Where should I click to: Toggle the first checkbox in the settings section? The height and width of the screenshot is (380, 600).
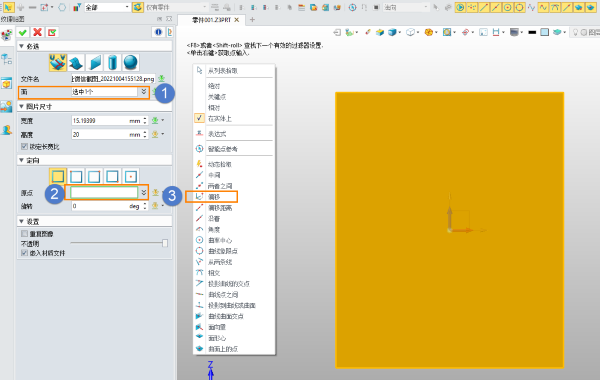pyautogui.click(x=24, y=233)
